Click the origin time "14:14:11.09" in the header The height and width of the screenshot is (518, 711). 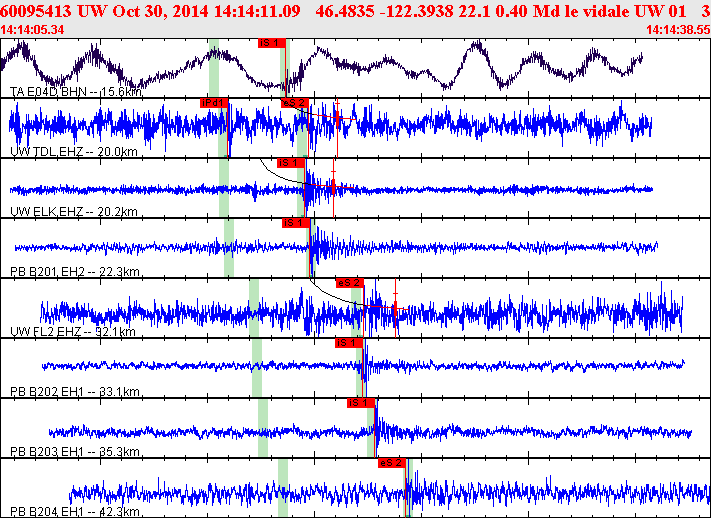pos(257,11)
